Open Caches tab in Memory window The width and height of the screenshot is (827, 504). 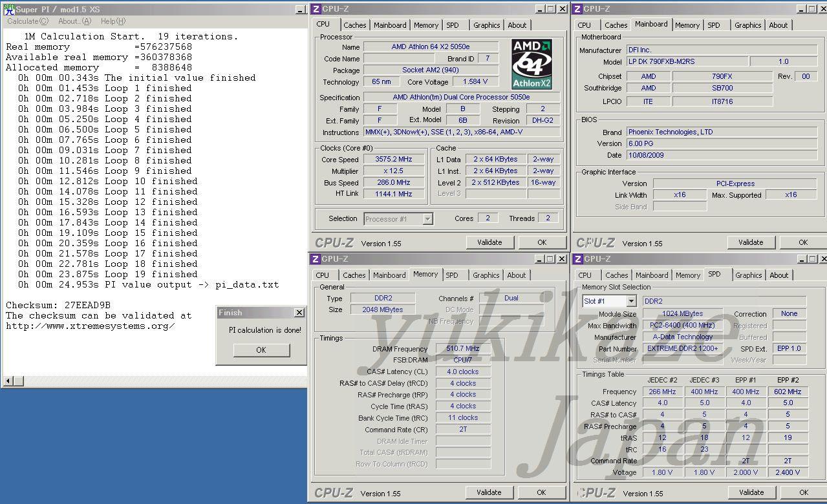(354, 275)
